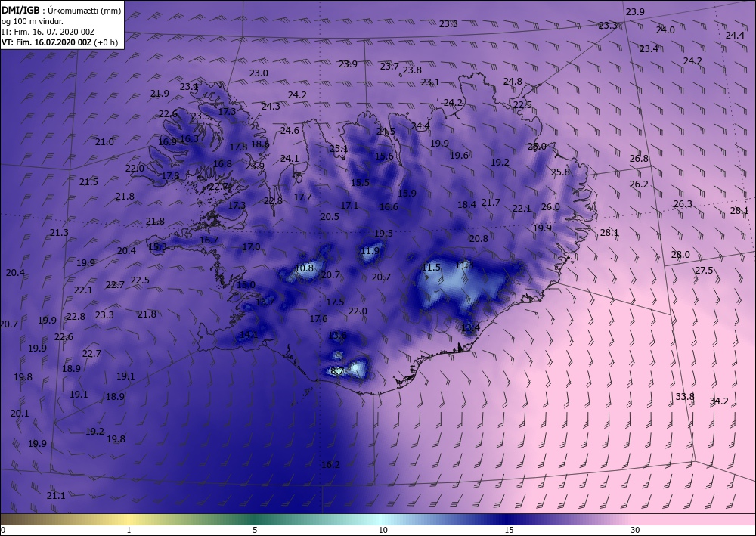Screen dimensions: 756x536
Task: Click the map value 21.1
Action: click(56, 495)
